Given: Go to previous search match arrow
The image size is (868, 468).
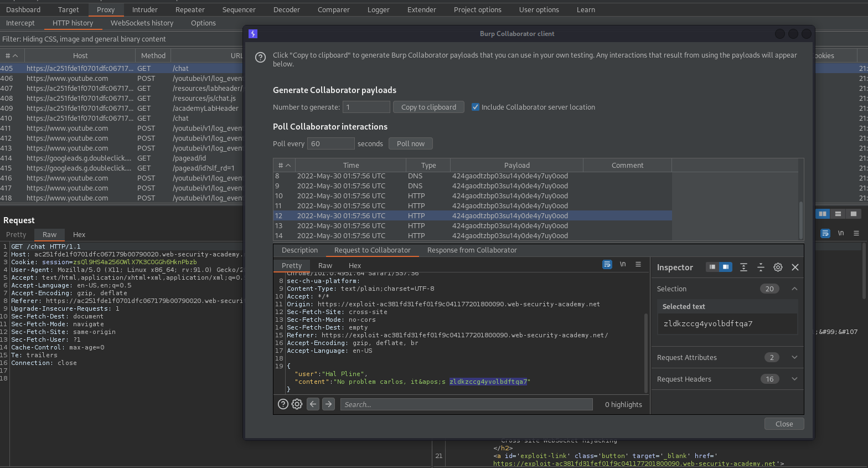Looking at the screenshot, I should [313, 404].
